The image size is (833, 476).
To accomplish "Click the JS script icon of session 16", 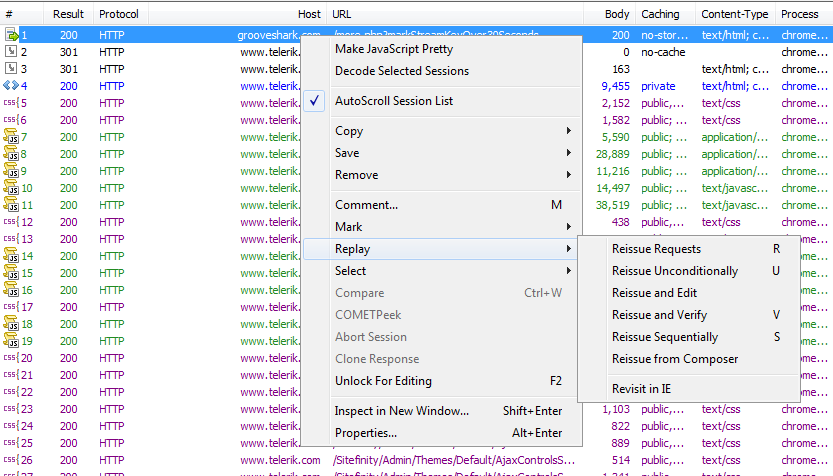I will click(11, 290).
